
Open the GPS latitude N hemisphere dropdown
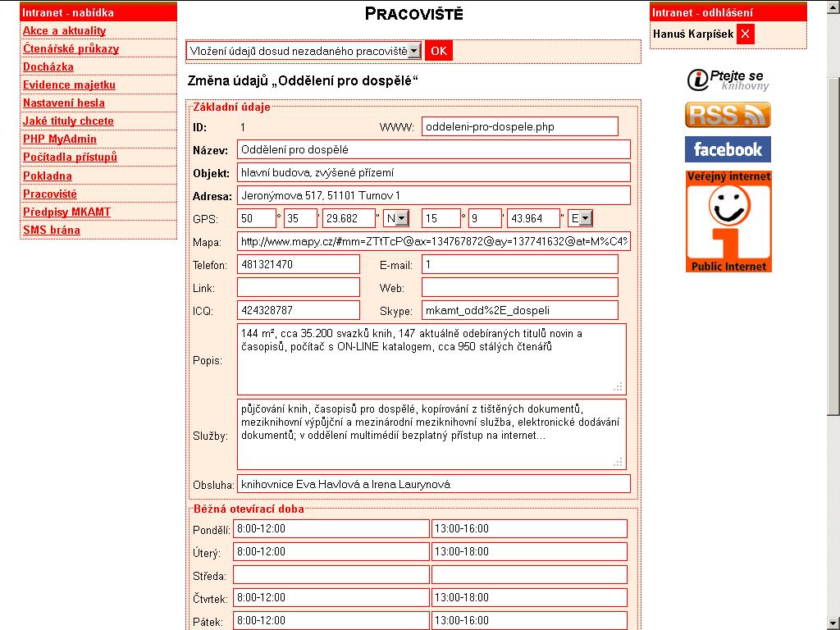pyautogui.click(x=396, y=218)
